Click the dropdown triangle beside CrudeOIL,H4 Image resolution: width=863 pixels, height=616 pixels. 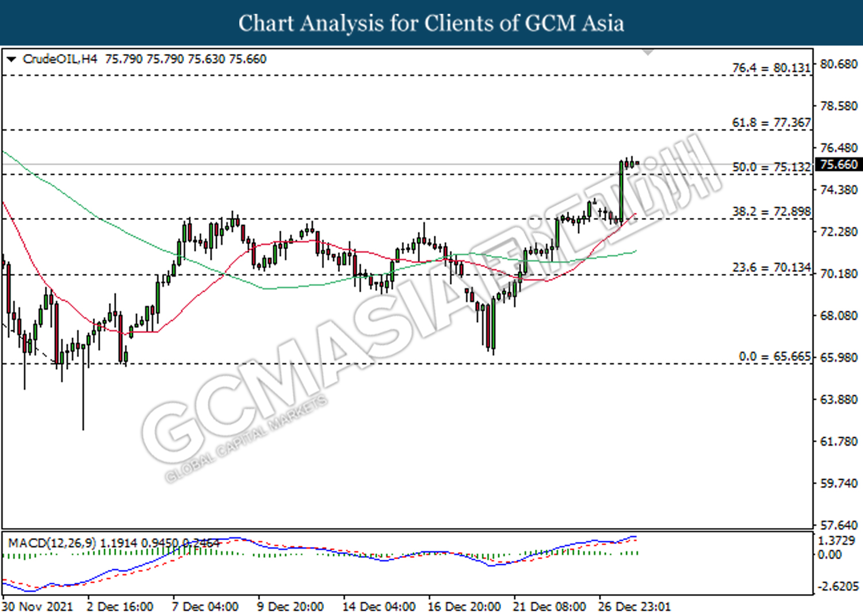coord(11,59)
